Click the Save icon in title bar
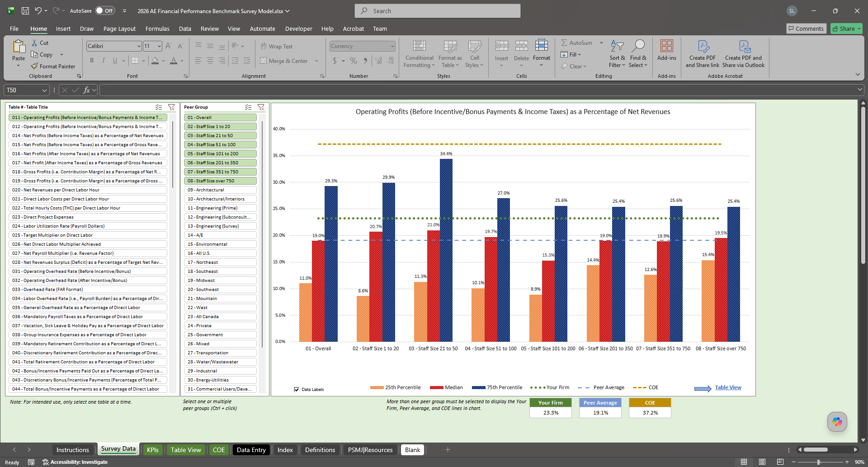868x467 pixels. pos(25,10)
